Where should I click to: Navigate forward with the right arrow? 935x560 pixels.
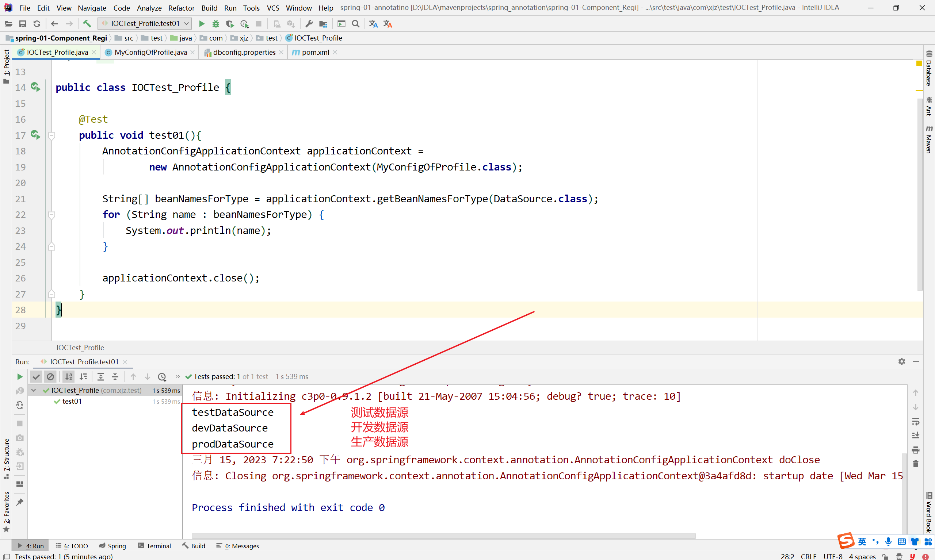[x=69, y=24]
